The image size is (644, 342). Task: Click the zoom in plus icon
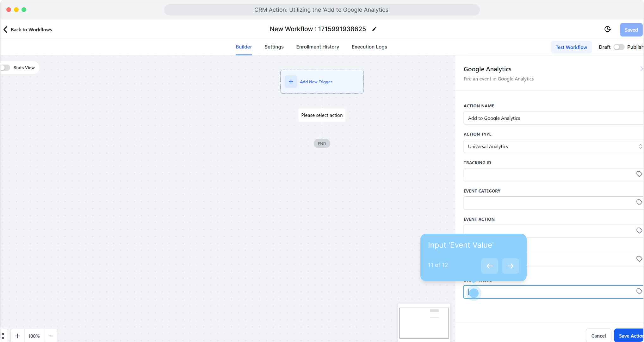click(x=18, y=336)
